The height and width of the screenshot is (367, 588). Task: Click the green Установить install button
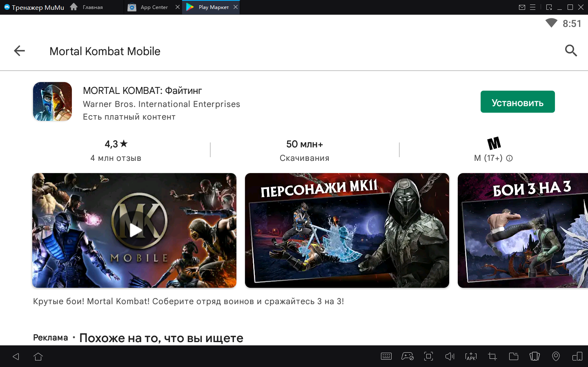[x=517, y=102]
